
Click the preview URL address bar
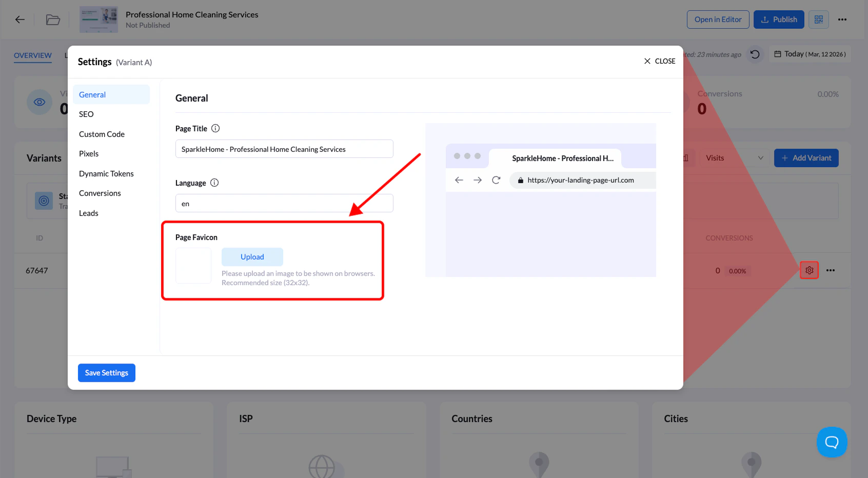click(x=583, y=180)
